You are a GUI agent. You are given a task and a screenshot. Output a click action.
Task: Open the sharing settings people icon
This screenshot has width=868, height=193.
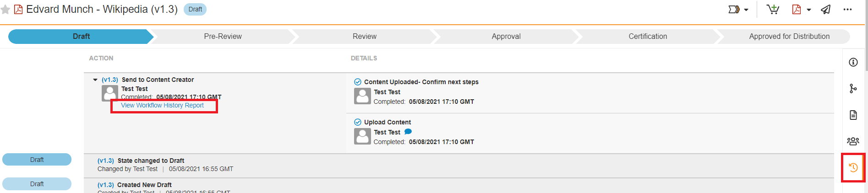click(853, 141)
